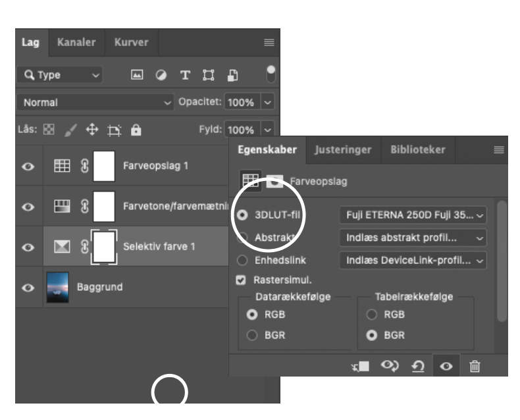Click shape layer filter icon

208,75
